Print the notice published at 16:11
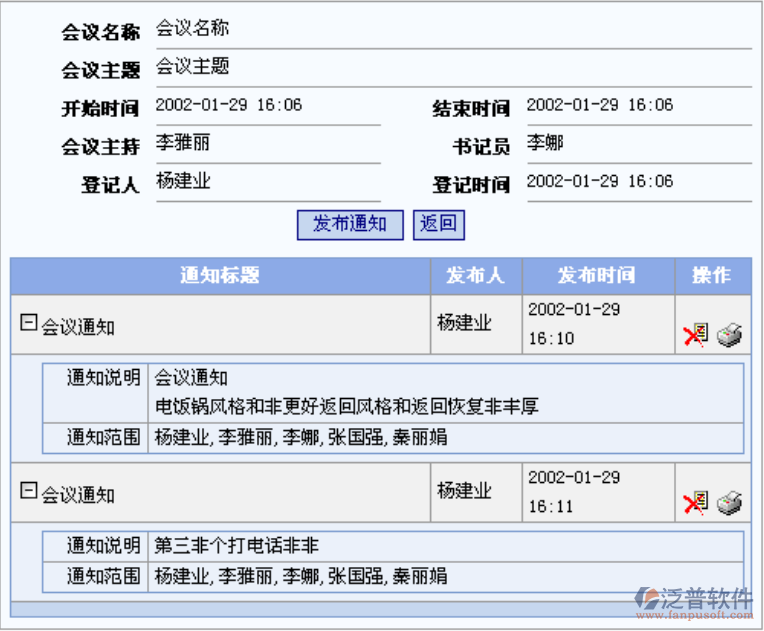764x631 pixels. tap(730, 503)
